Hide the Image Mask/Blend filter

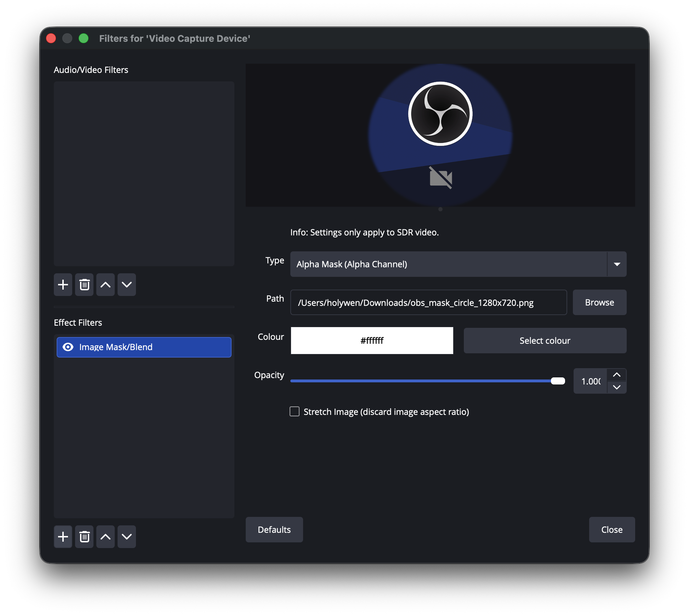68,347
